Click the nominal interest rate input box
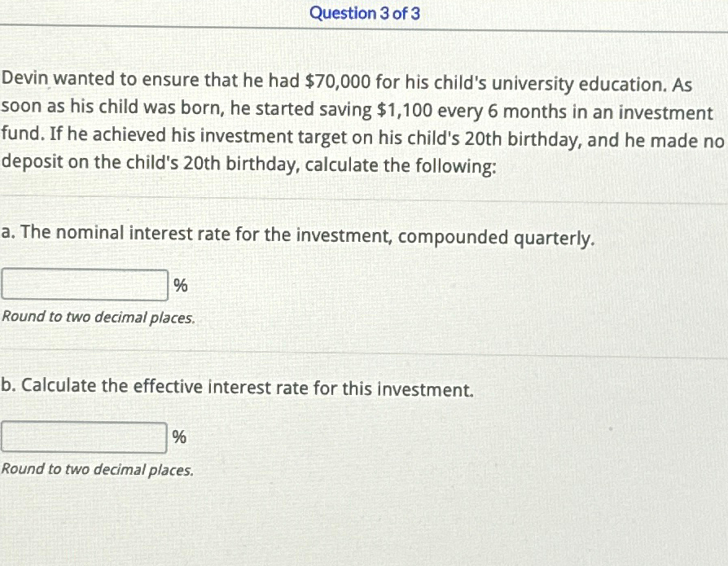The width and height of the screenshot is (728, 566). [85, 286]
